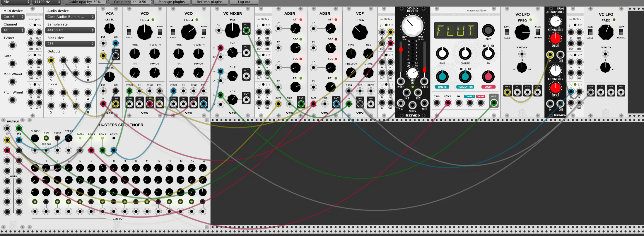Toggle the DGTL/ANLG switch on the left VCO
Screen dimensions: 644x236
tap(129, 32)
